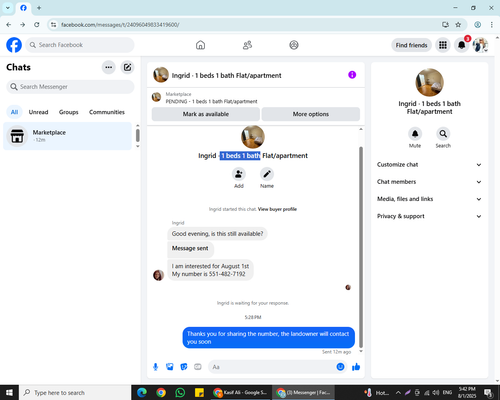
Task: Click the listing photo in right panel
Action: pyautogui.click(x=429, y=82)
